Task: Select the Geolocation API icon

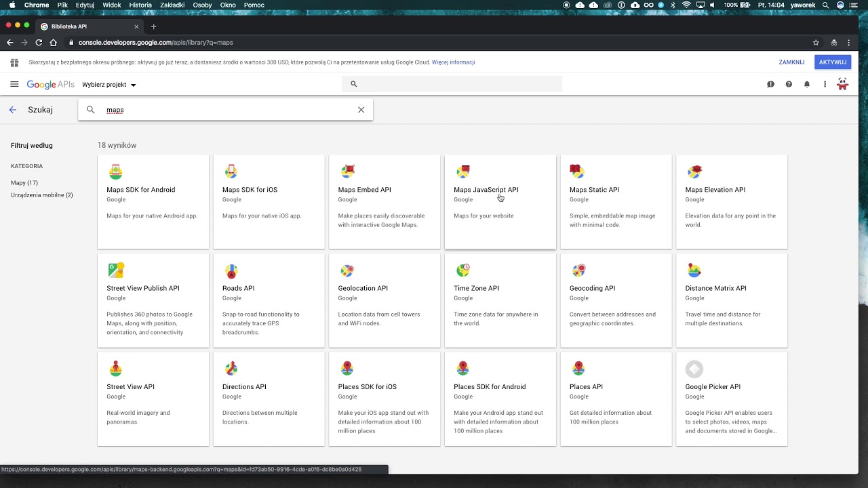Action: [347, 270]
